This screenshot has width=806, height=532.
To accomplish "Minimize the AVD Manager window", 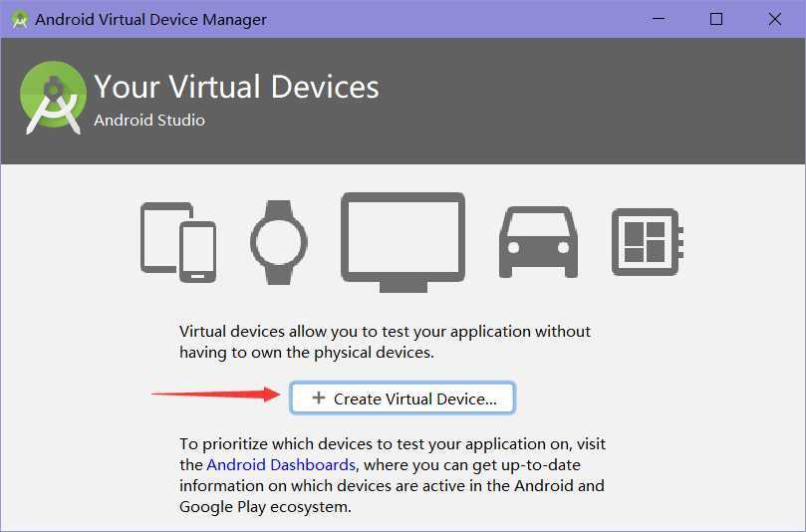I will [659, 19].
